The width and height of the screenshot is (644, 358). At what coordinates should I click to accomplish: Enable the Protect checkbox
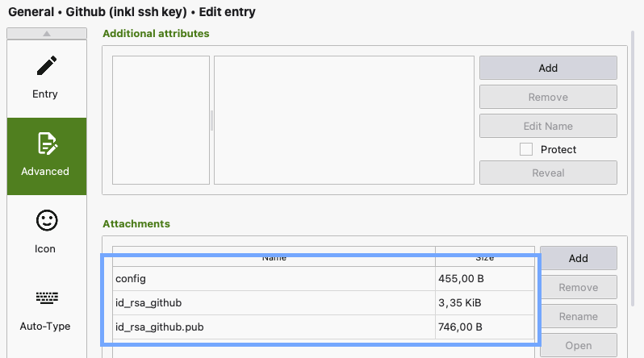click(526, 149)
